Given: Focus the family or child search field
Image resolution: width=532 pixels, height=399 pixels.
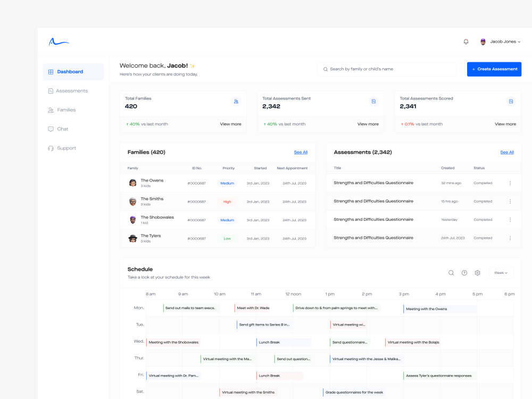Looking at the screenshot, I should 387,69.
